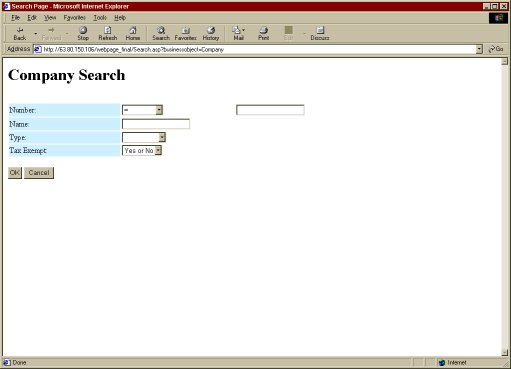This screenshot has width=511, height=369.
Task: Open the View menu
Action: (50, 18)
